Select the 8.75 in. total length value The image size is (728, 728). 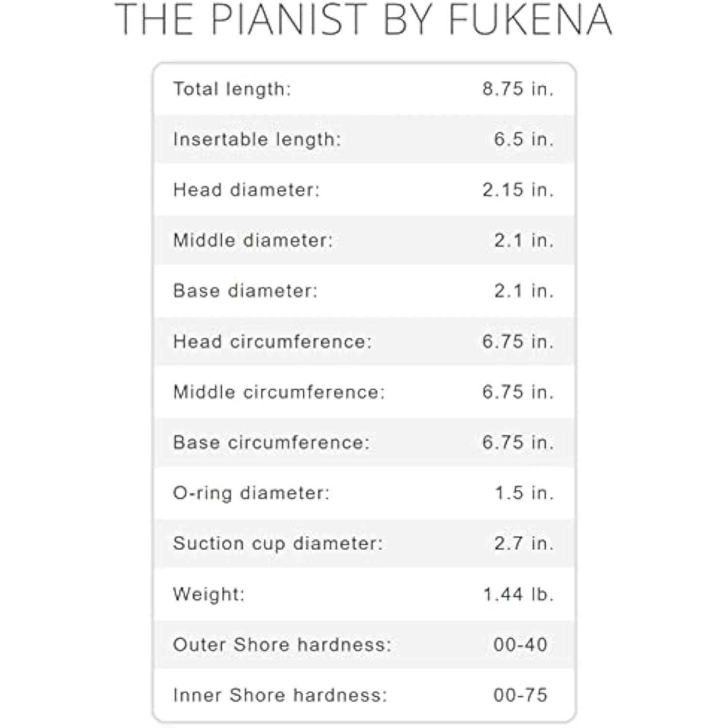[x=518, y=89]
